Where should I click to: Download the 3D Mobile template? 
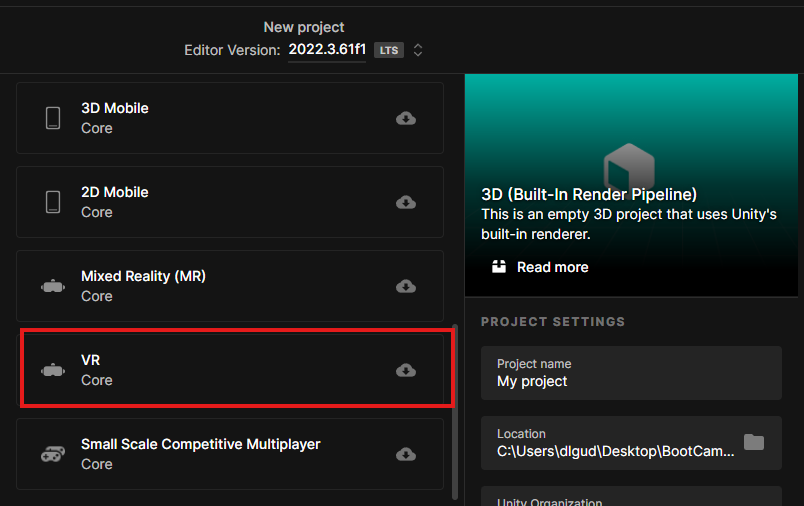(406, 118)
